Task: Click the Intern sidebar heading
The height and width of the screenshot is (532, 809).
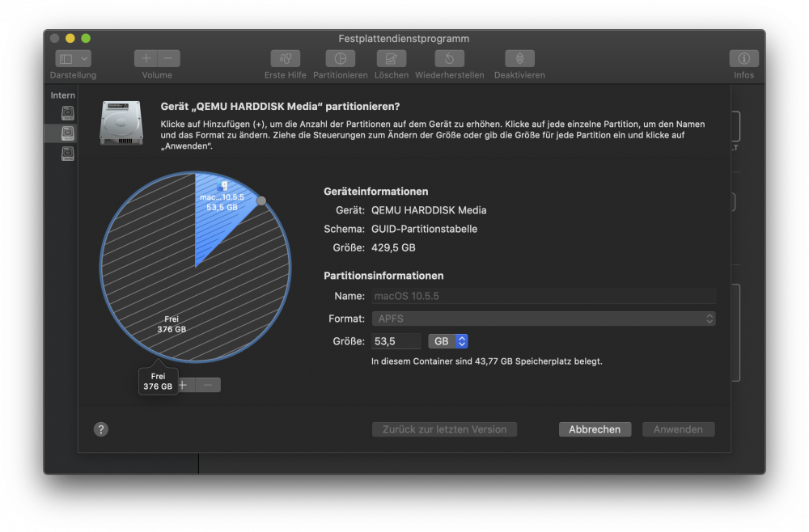Action: click(x=62, y=95)
